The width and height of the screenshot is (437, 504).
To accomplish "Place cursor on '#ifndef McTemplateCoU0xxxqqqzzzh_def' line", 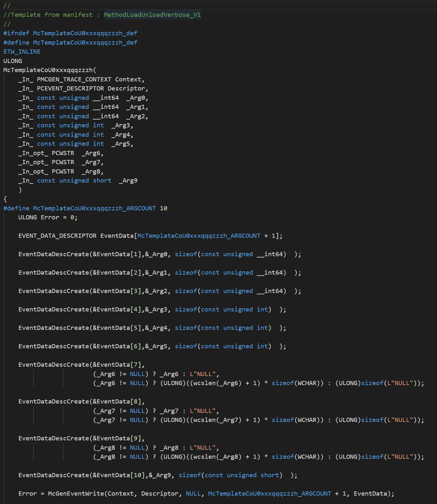I will click(70, 33).
